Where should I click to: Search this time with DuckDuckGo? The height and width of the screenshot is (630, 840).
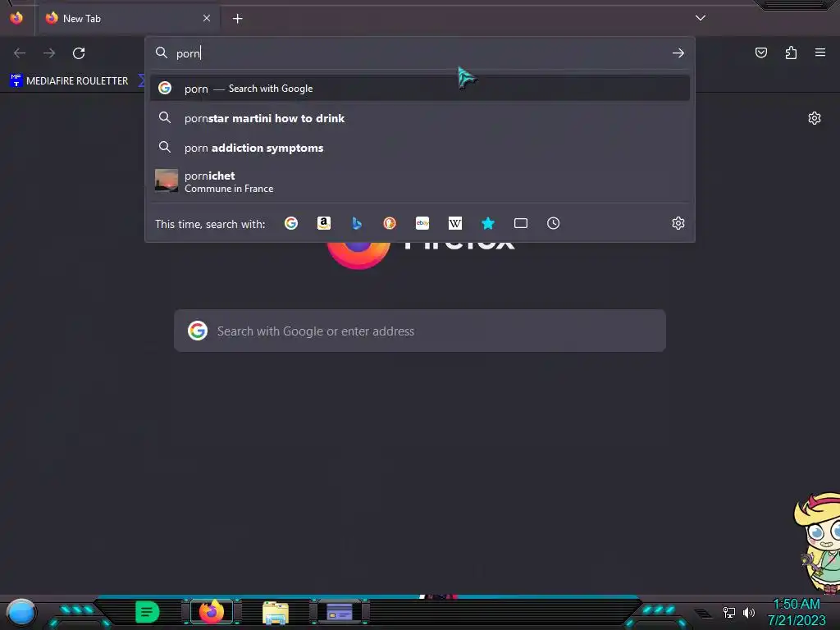pyautogui.click(x=390, y=223)
